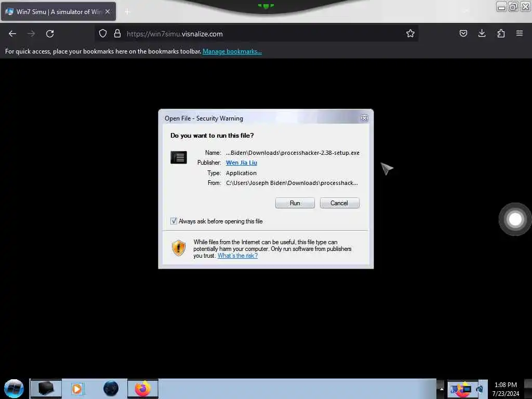Screen dimensions: 532x399
Task: Open the extensions puzzle icon
Action: pos(501,33)
